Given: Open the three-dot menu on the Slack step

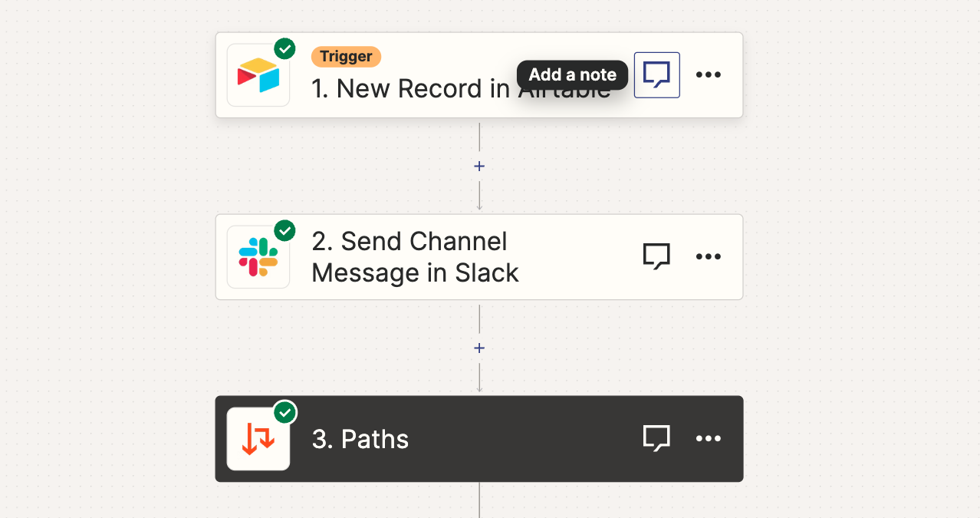Looking at the screenshot, I should pyautogui.click(x=709, y=256).
